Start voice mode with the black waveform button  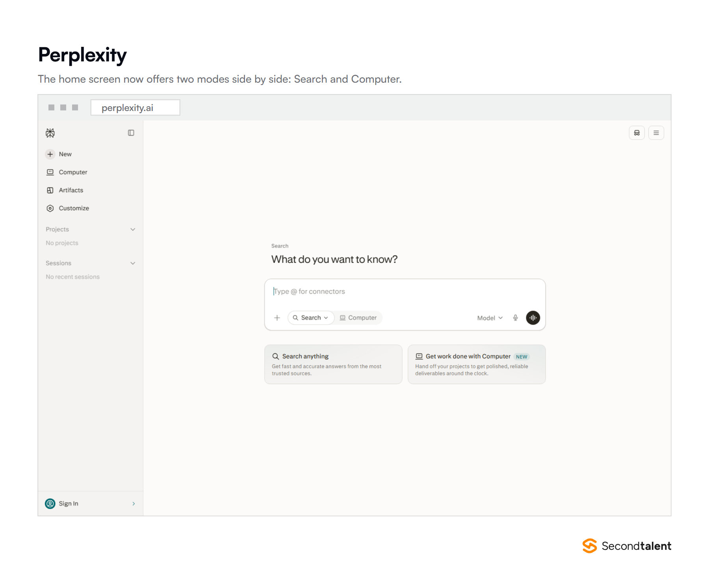[x=533, y=318]
